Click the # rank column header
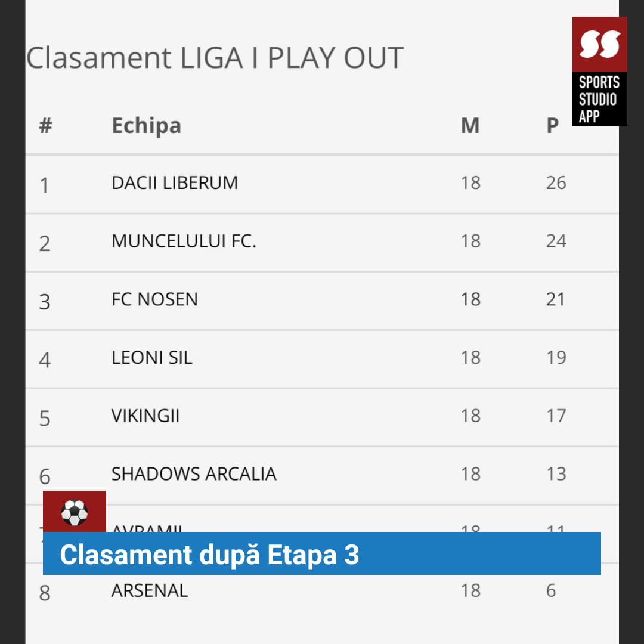 click(45, 125)
